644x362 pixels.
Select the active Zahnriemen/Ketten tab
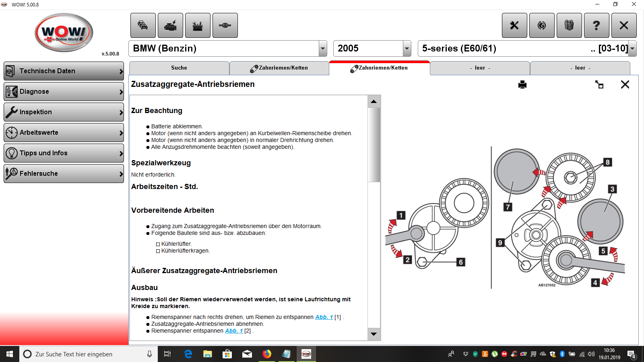(379, 68)
